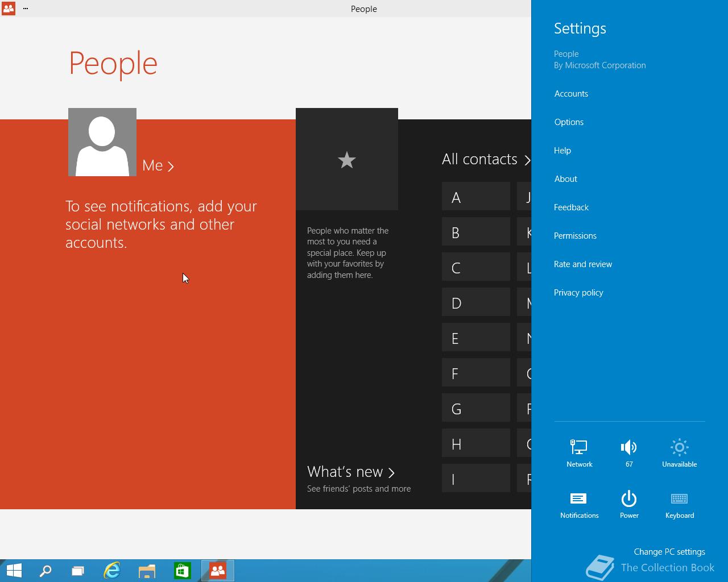728x582 pixels.
Task: Expand All contacts heading
Action: (x=486, y=159)
